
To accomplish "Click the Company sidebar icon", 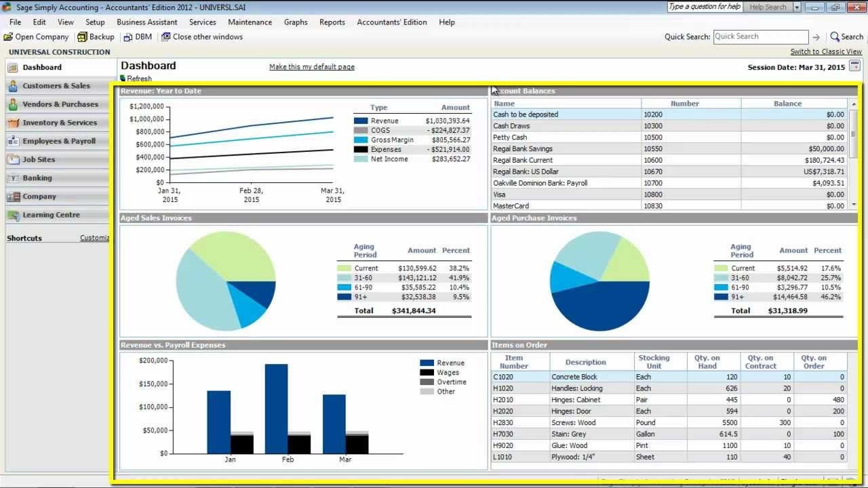I will pyautogui.click(x=13, y=196).
